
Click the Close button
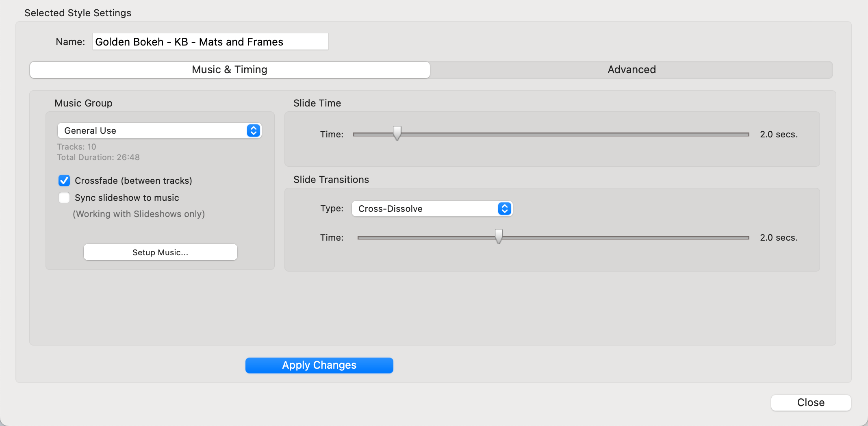click(810, 402)
